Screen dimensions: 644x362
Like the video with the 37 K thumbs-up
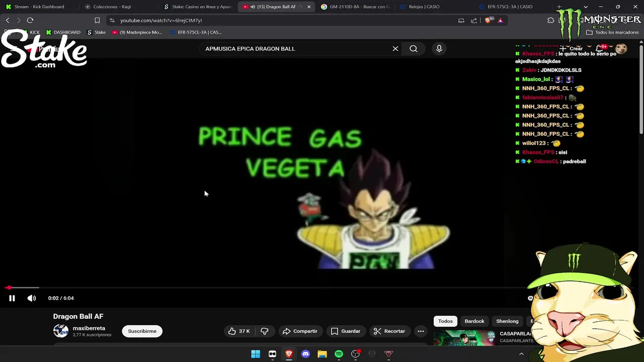(239, 331)
